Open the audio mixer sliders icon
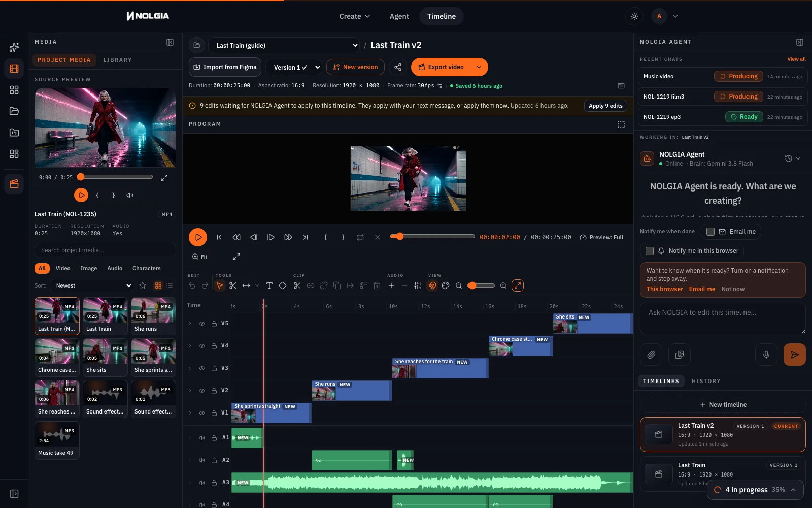 point(418,285)
